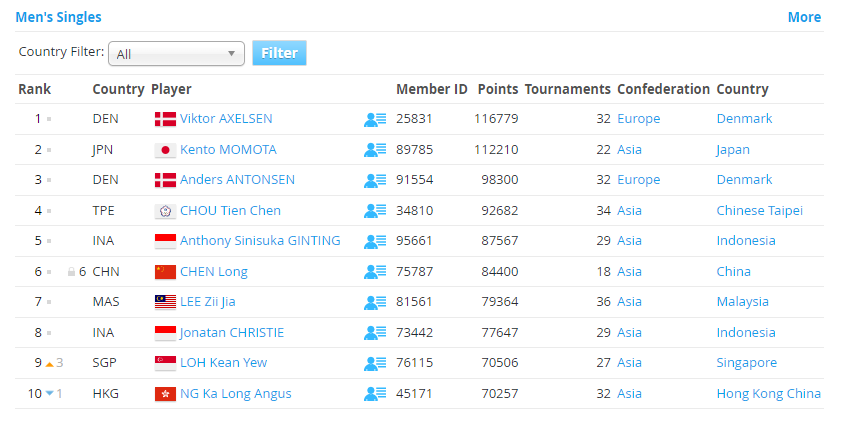Click the China flag beside CHEN Long
Screen dimensions: 868x429
tap(165, 272)
